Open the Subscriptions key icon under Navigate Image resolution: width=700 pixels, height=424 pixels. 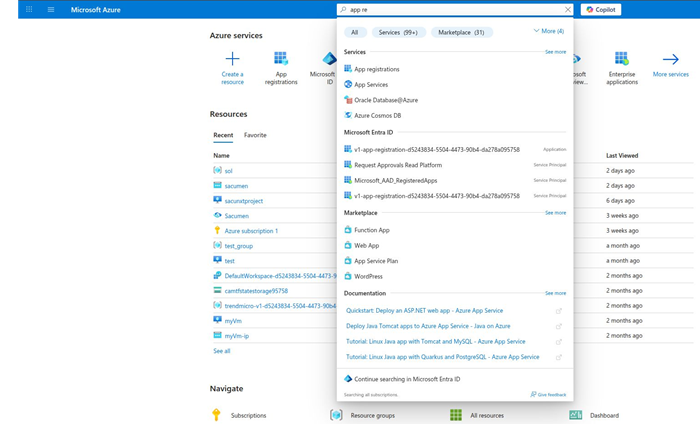pos(216,415)
